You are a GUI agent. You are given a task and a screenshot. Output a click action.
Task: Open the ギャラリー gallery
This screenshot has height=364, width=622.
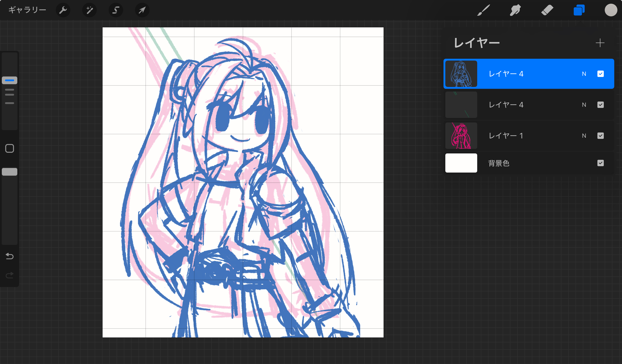coord(27,10)
